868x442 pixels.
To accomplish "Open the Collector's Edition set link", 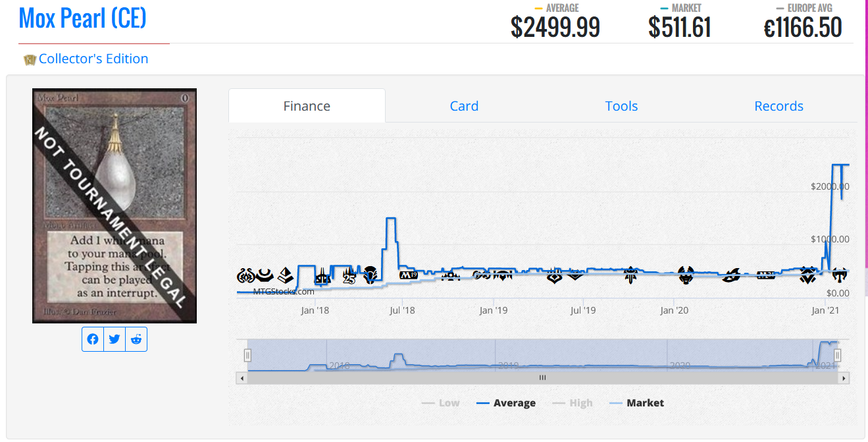I will 93,59.
